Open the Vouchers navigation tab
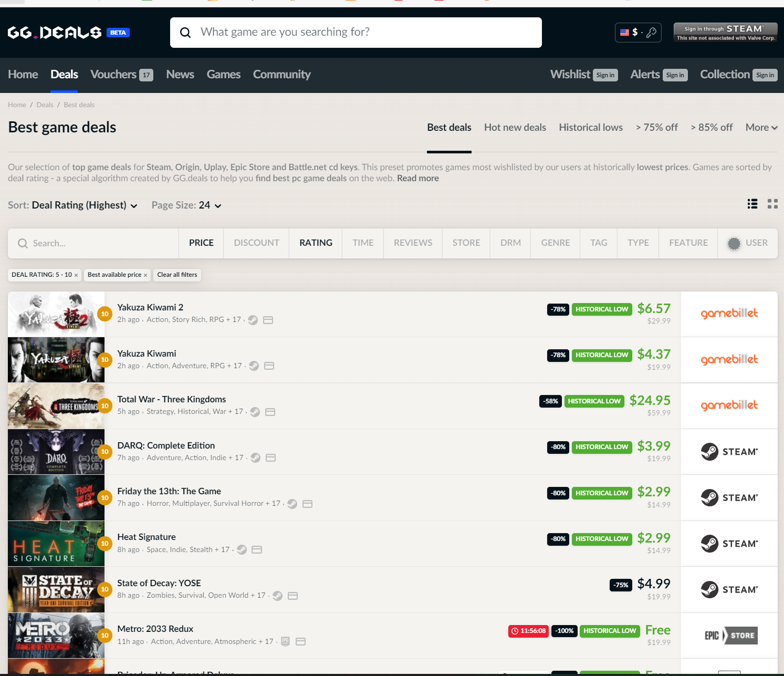784x676 pixels. (122, 75)
